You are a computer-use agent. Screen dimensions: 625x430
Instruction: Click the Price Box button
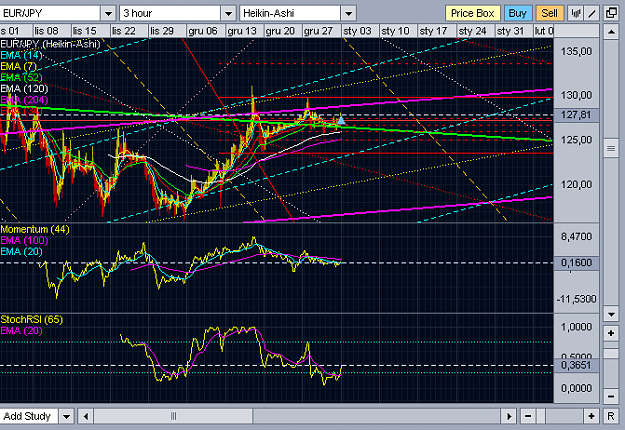point(472,13)
